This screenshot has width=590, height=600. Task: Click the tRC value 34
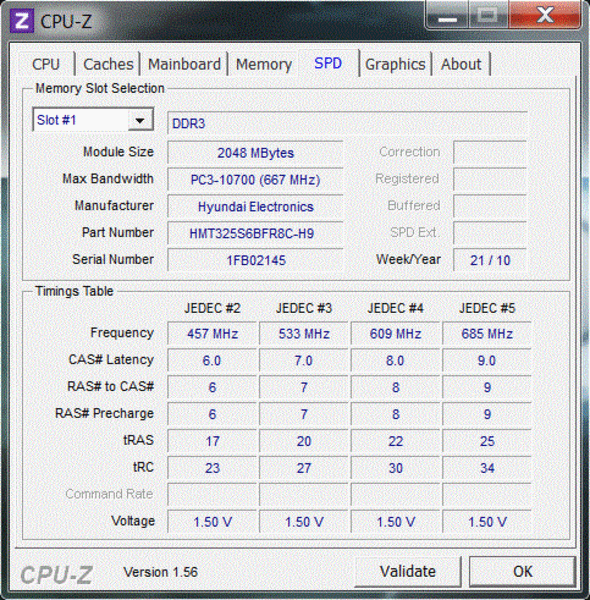point(487,468)
